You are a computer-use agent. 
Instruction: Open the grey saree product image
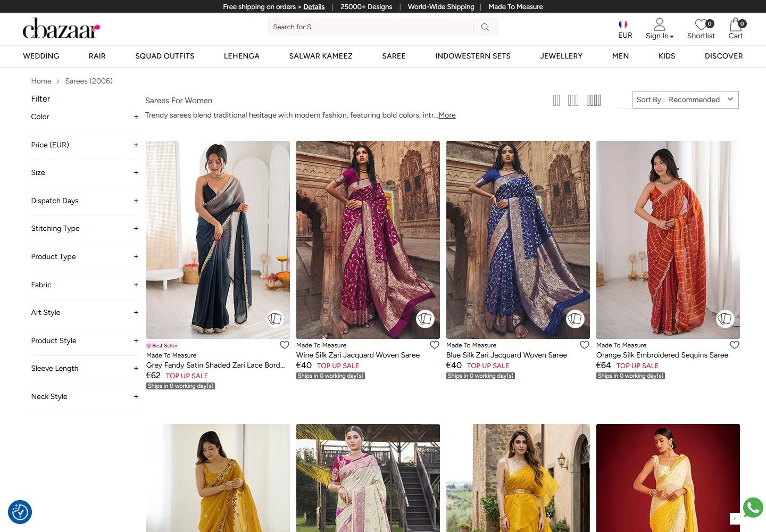(x=218, y=239)
